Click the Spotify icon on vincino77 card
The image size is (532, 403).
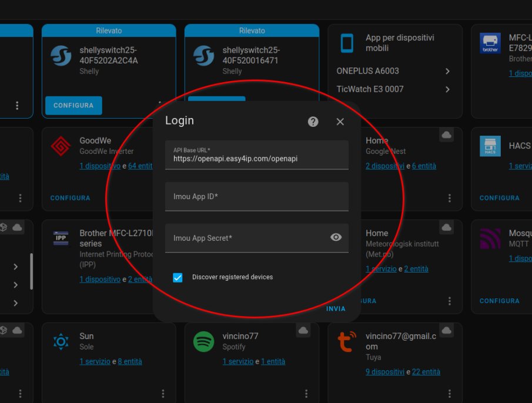click(203, 341)
